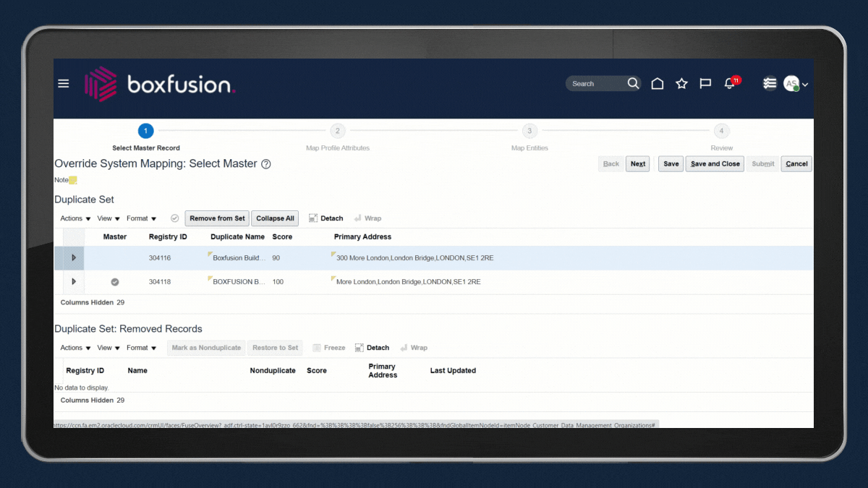Click the Set Master checkmark toolbar icon
868x488 pixels.
click(174, 218)
